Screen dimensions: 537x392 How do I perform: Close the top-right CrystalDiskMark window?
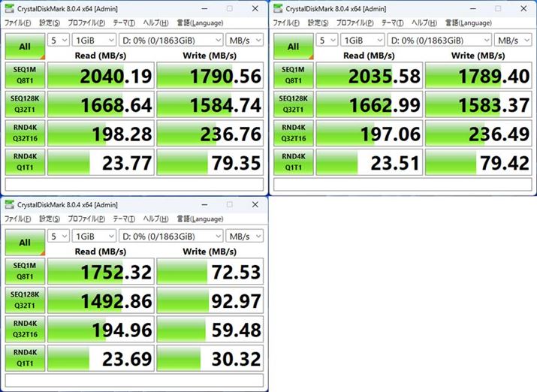[523, 9]
